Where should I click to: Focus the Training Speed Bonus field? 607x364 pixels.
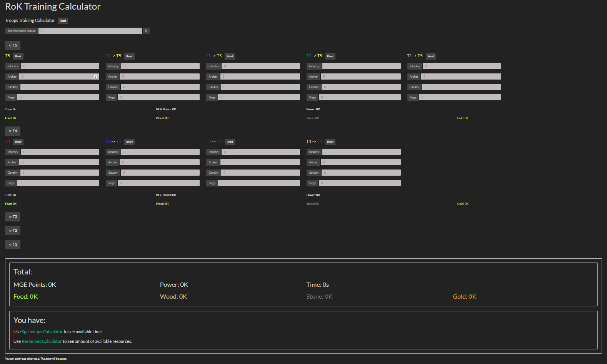point(90,31)
